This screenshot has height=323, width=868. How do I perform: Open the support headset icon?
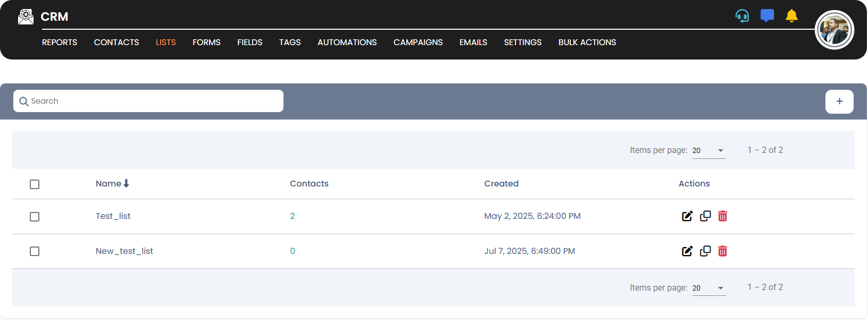click(x=742, y=16)
